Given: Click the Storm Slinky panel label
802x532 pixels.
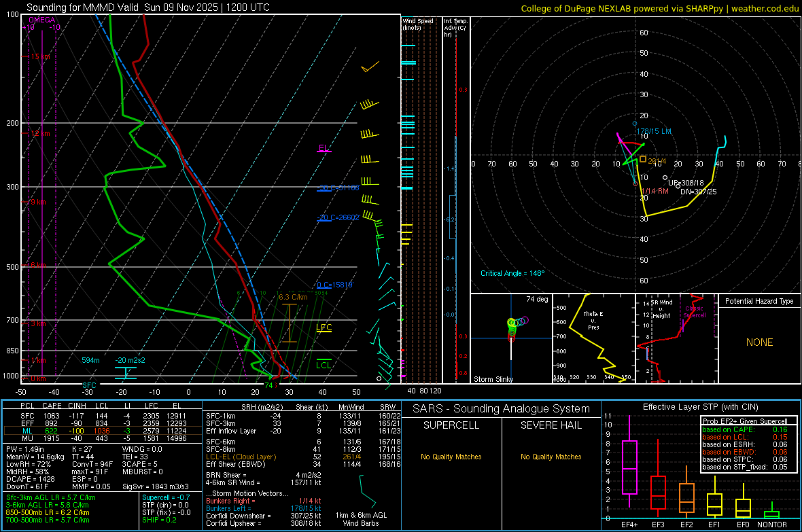Looking at the screenshot, I should point(493,379).
